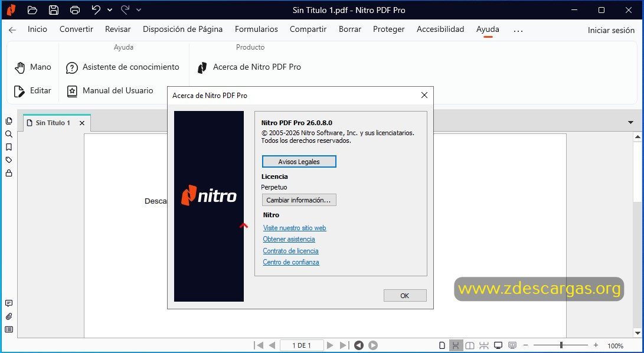
Task: Select the Proteger tab
Action: pyautogui.click(x=389, y=29)
